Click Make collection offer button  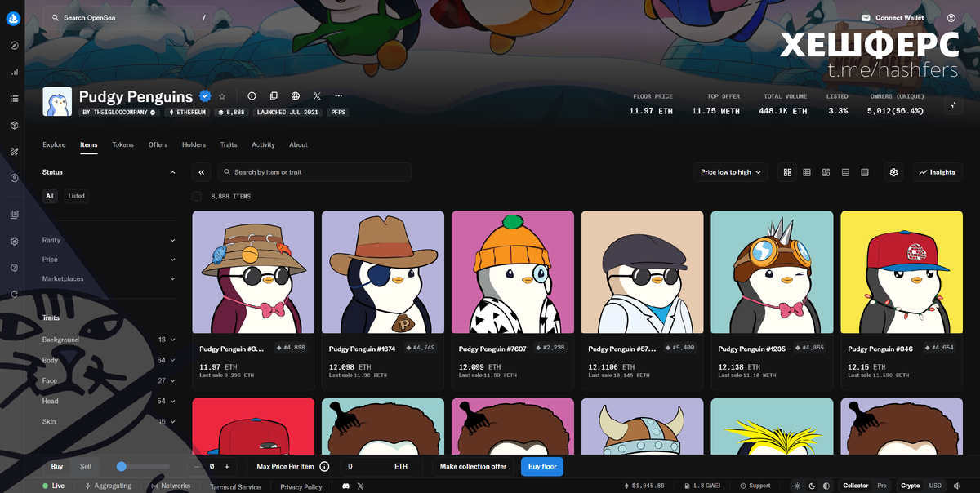click(474, 466)
